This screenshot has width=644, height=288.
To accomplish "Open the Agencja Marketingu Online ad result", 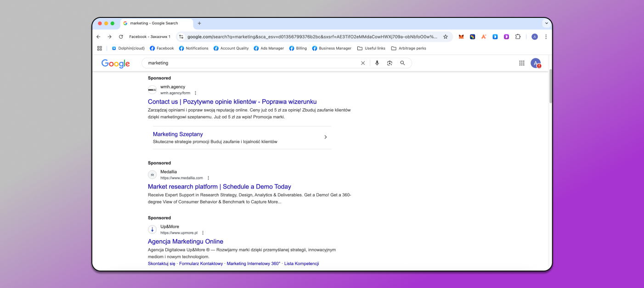I will [x=185, y=241].
